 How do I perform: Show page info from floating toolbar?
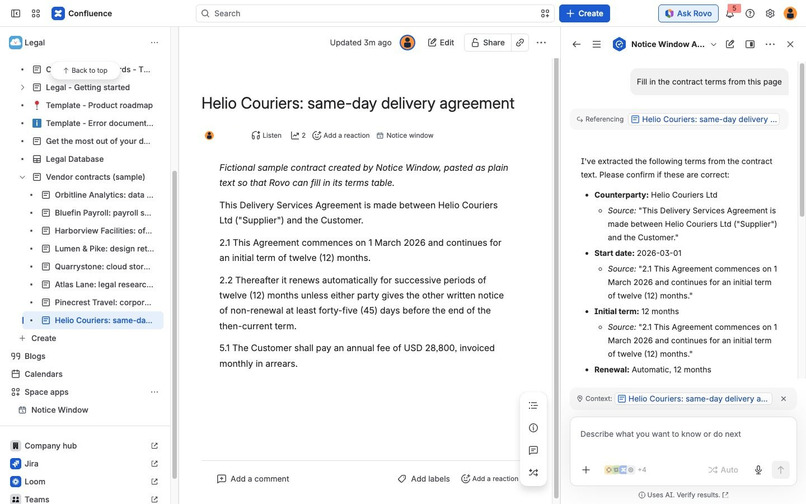point(533,428)
